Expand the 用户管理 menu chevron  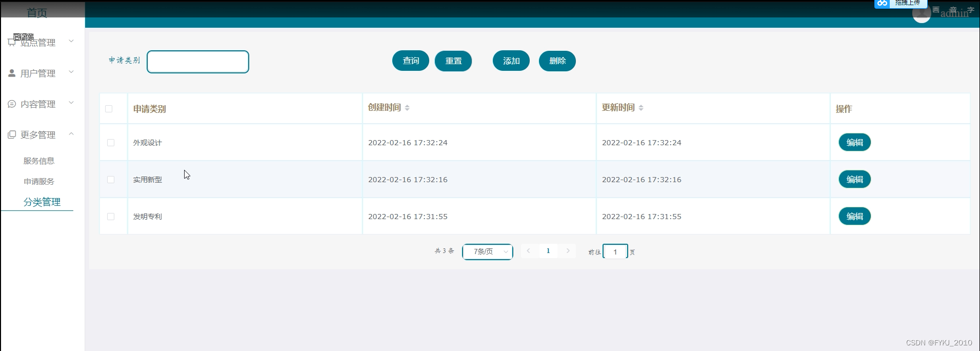coord(71,72)
